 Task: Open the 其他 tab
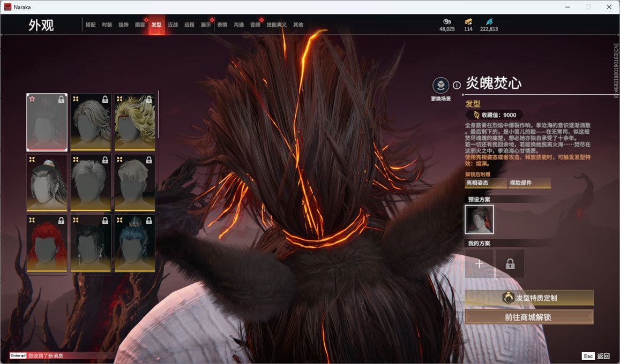click(x=298, y=25)
